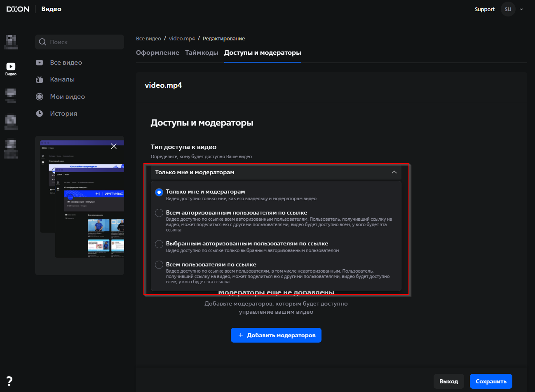The width and height of the screenshot is (535, 392).
Task: Click the Сохранить button
Action: pyautogui.click(x=490, y=381)
